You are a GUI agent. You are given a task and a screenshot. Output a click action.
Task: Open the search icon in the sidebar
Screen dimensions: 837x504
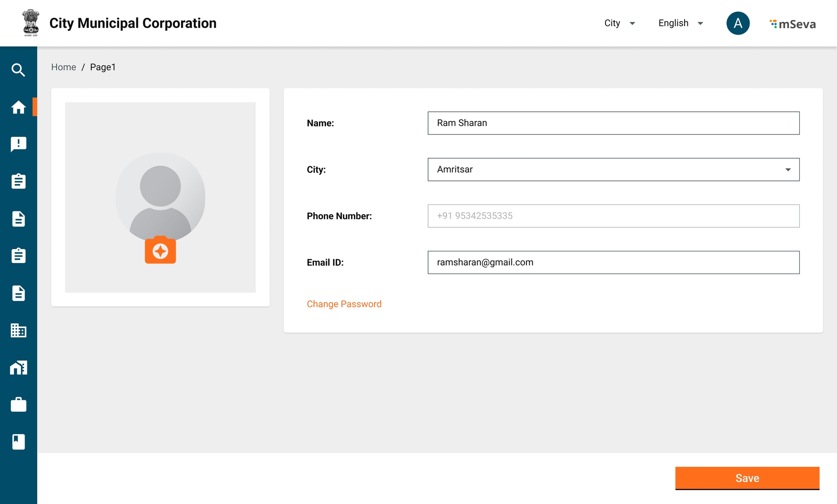click(18, 70)
